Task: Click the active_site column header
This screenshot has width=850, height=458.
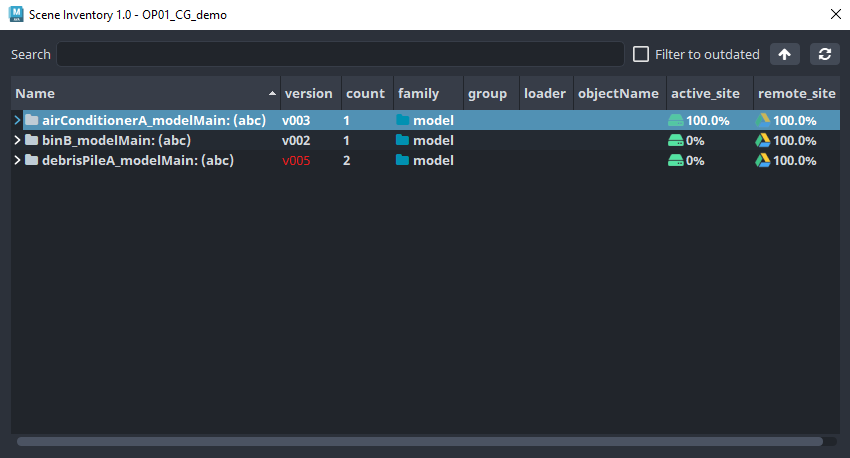Action: coord(710,93)
